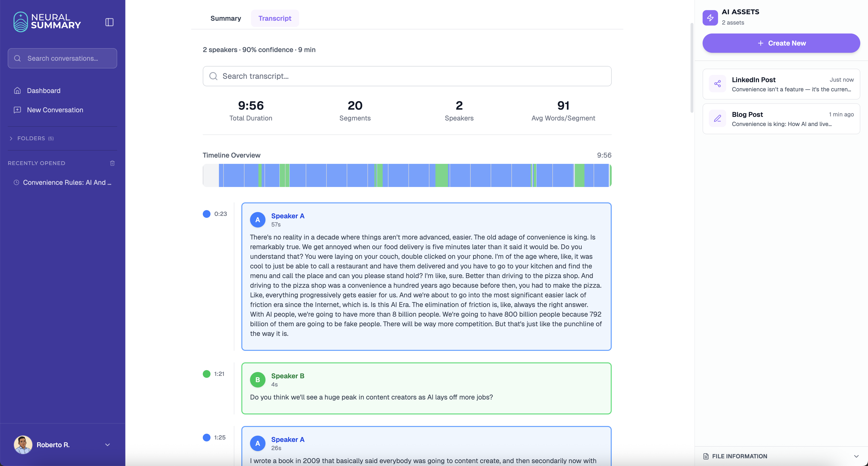Click the File Information document icon
This screenshot has width=868, height=466.
pyautogui.click(x=706, y=456)
